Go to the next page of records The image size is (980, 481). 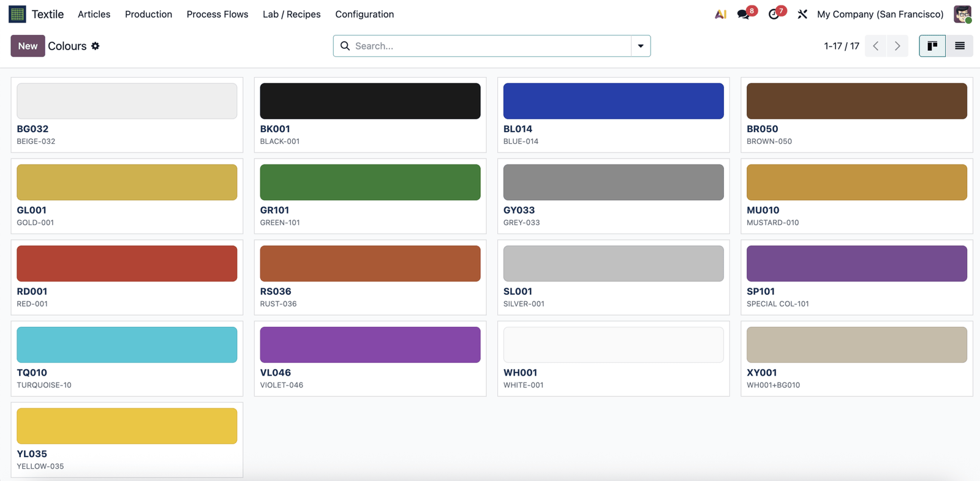tap(897, 46)
